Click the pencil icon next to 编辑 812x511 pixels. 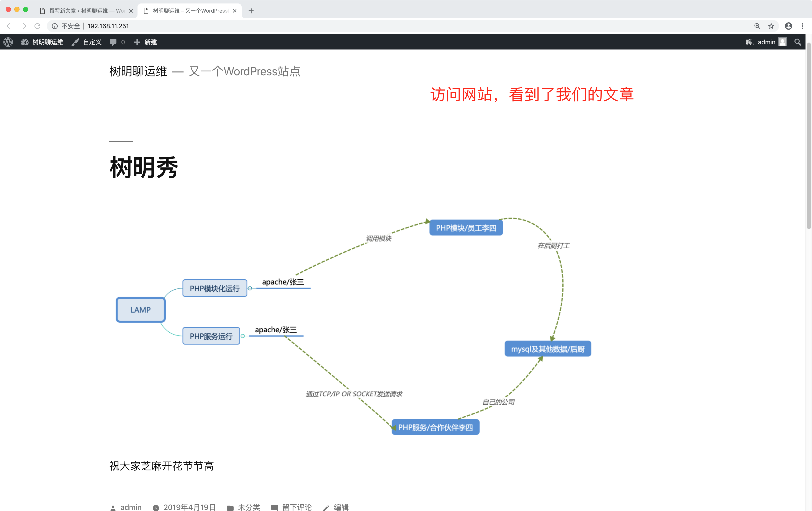click(x=326, y=507)
